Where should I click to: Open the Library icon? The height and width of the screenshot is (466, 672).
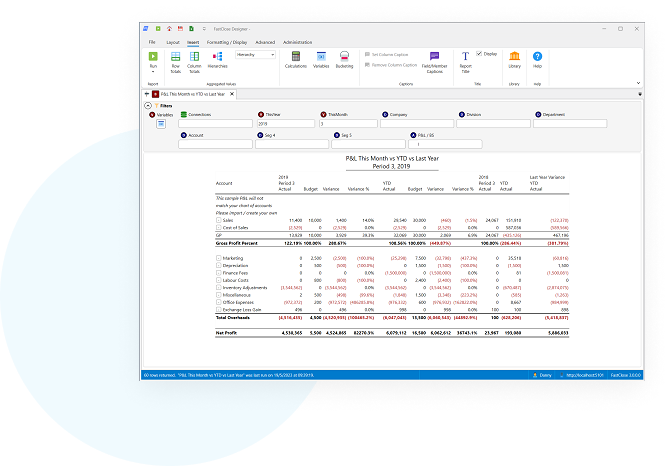point(514,58)
